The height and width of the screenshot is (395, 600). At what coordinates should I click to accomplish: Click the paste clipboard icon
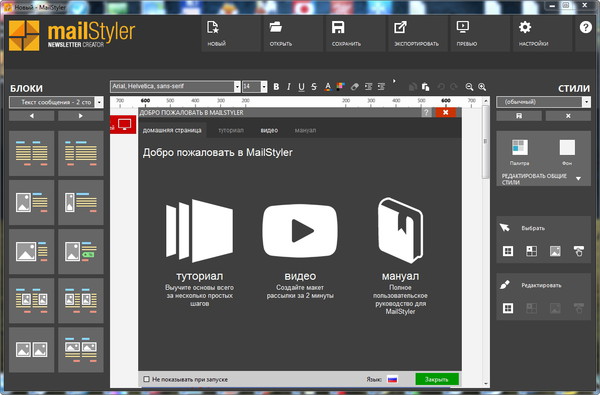[x=426, y=87]
